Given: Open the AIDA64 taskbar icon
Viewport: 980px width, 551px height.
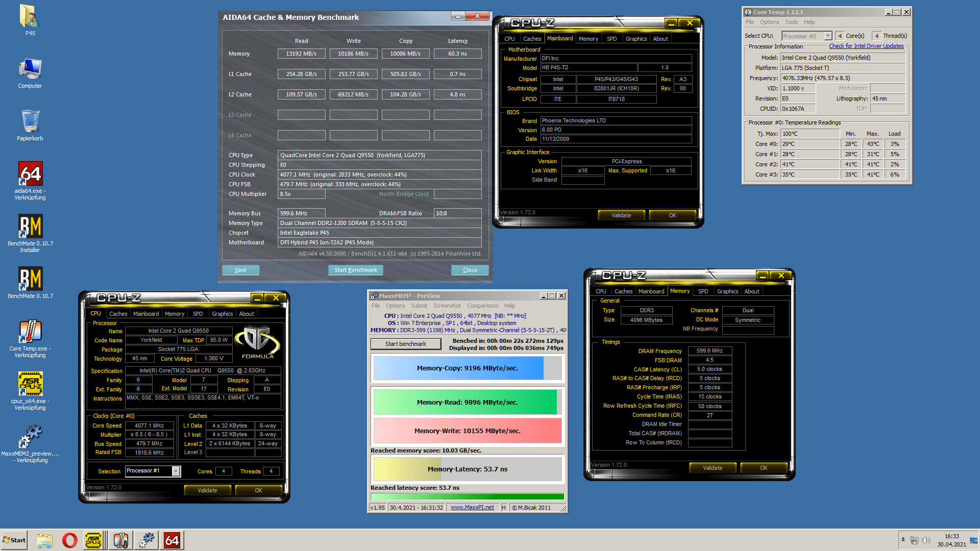Looking at the screenshot, I should coord(172,540).
